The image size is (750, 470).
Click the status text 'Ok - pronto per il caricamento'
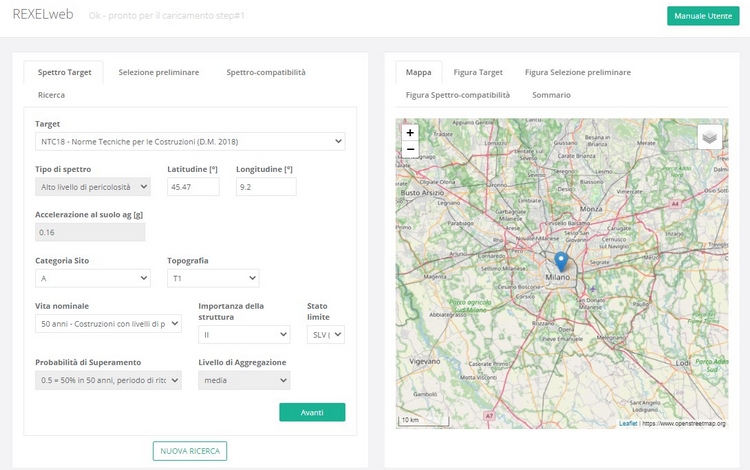[166, 16]
